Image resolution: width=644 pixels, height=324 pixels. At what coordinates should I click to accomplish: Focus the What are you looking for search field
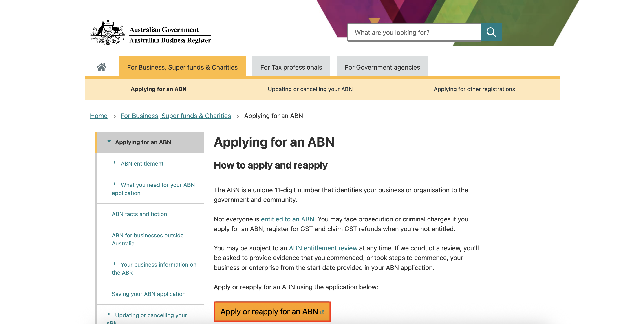pyautogui.click(x=414, y=33)
